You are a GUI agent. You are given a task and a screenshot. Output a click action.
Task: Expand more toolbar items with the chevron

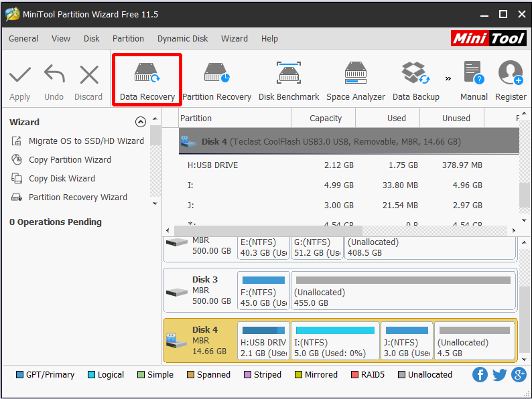pyautogui.click(x=448, y=78)
